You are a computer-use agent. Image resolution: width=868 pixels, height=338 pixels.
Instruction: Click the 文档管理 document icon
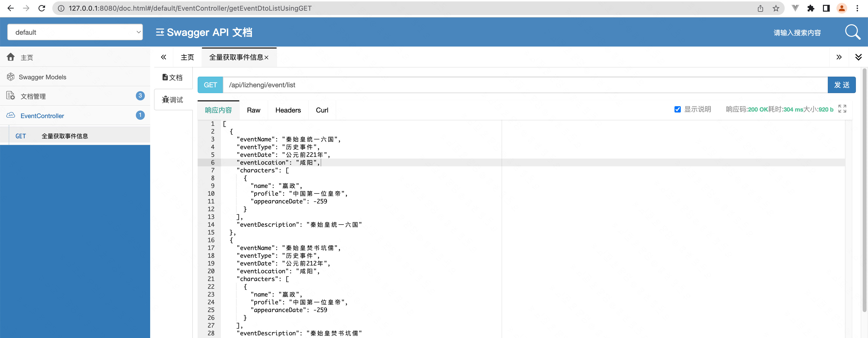pos(11,96)
